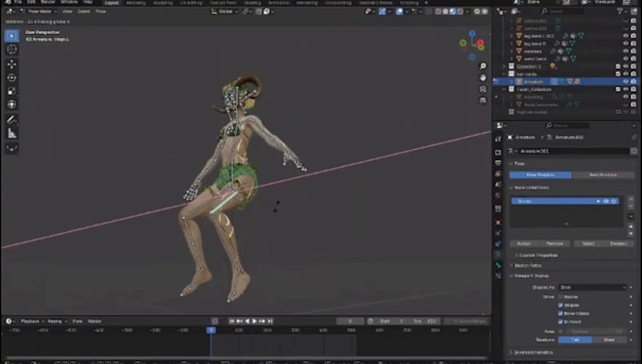642x364 pixels.
Task: Open the Render menu
Action: click(x=48, y=2)
